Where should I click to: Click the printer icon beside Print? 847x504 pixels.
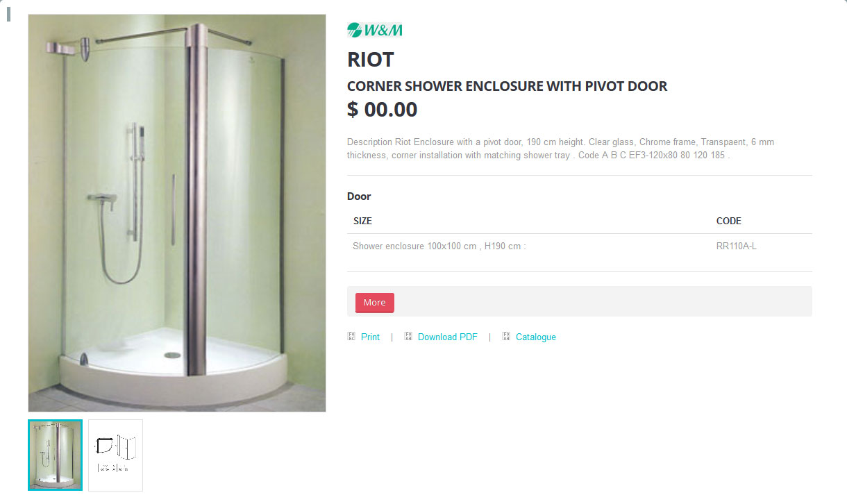click(x=351, y=337)
